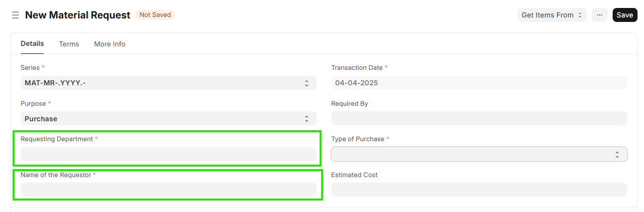Focus the Estimated Cost input box

tap(479, 190)
